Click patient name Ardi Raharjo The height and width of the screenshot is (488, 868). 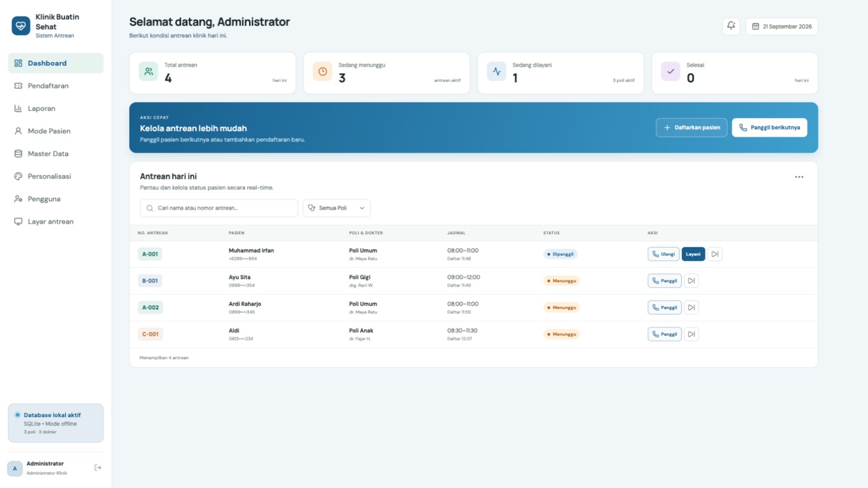tap(245, 304)
